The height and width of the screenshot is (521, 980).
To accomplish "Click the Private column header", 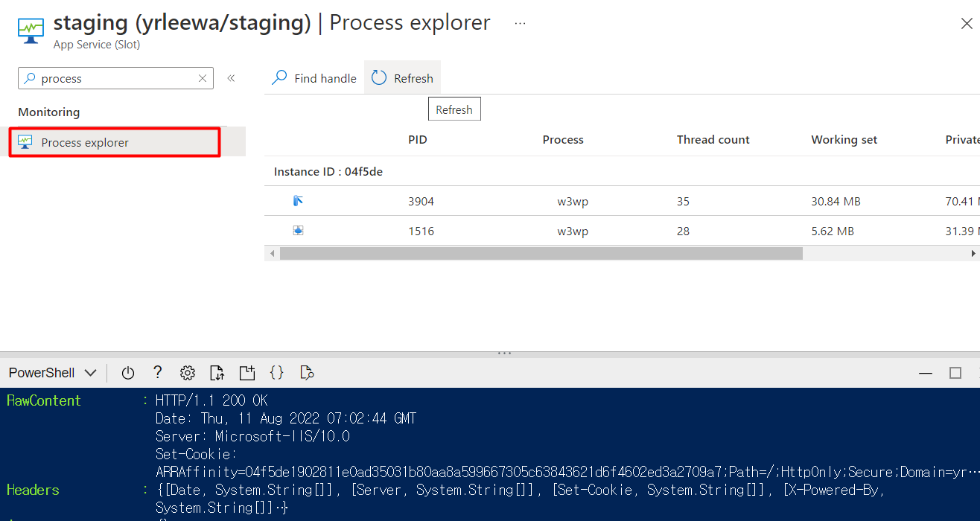I will [962, 140].
